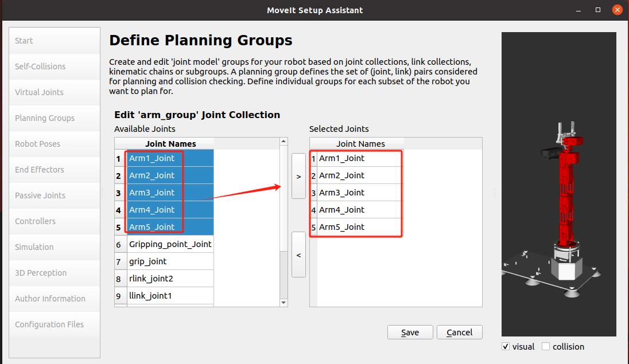Go to the Self-Collisions step

55,66
